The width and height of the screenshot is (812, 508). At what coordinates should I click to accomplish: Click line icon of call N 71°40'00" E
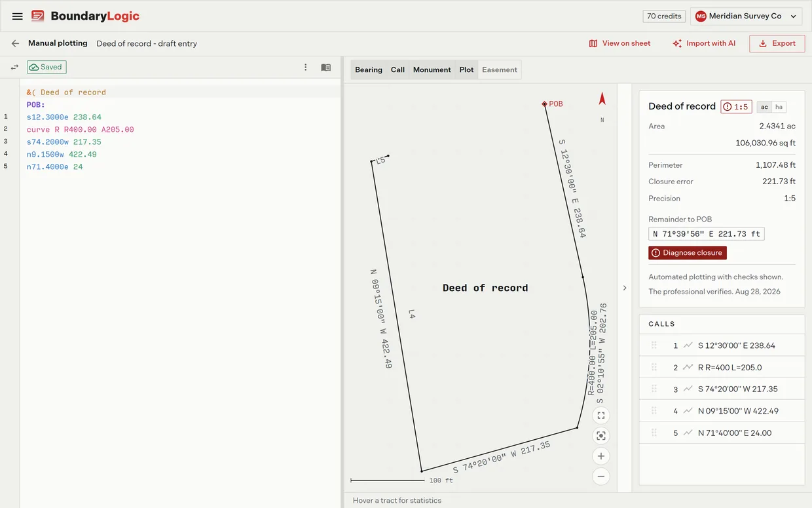[x=688, y=433]
